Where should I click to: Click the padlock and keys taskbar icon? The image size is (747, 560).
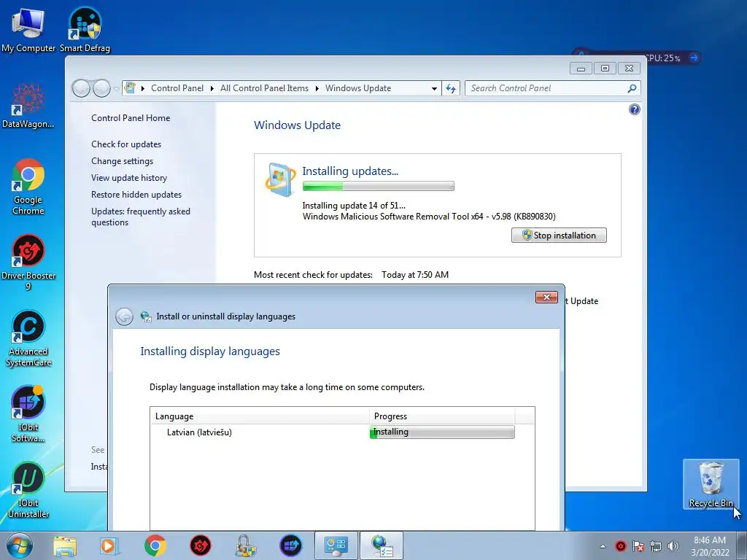click(x=246, y=545)
